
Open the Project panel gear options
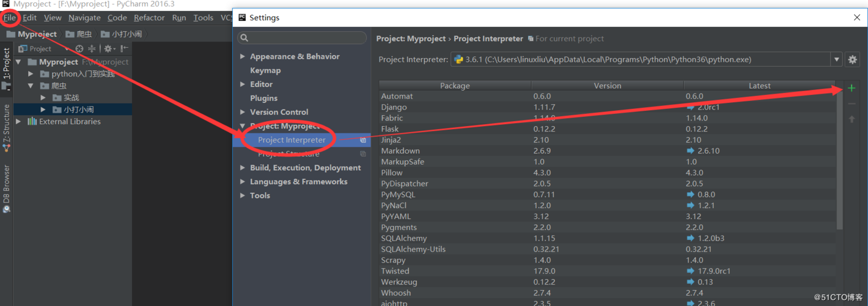[108, 48]
